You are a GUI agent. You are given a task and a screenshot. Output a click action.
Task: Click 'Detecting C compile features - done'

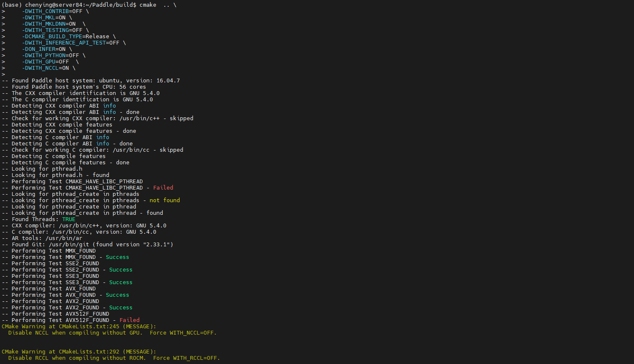click(66, 163)
